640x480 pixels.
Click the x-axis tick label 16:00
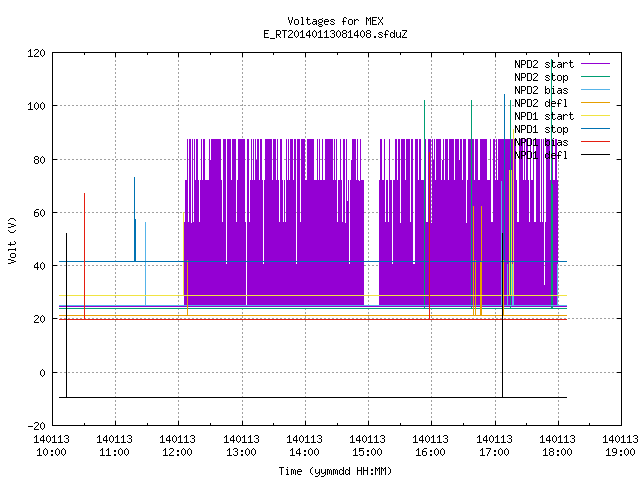click(x=431, y=453)
